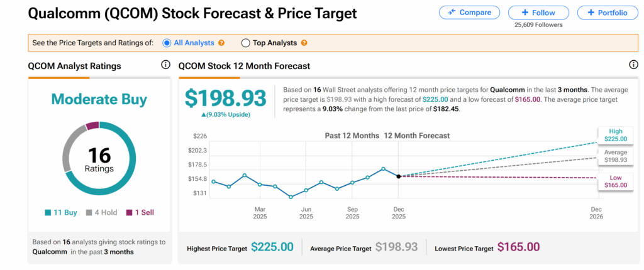Open info icon for 12 Month Forecast
Viewport: 644px width, 270px height.
633,65
